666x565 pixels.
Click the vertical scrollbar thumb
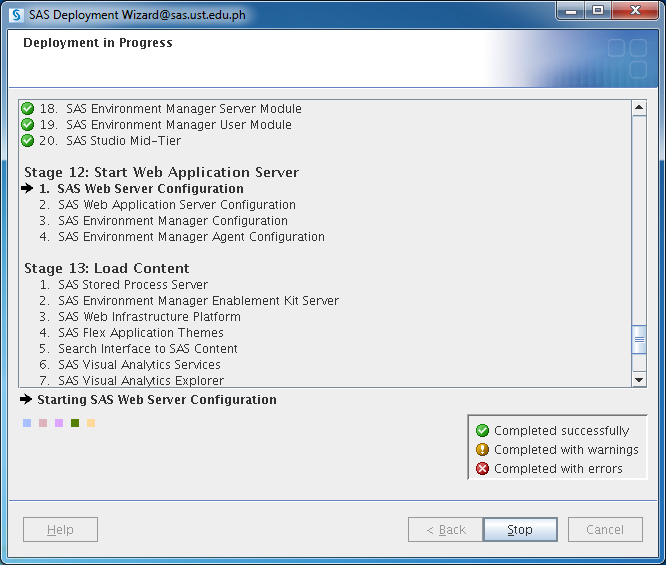pyautogui.click(x=639, y=340)
